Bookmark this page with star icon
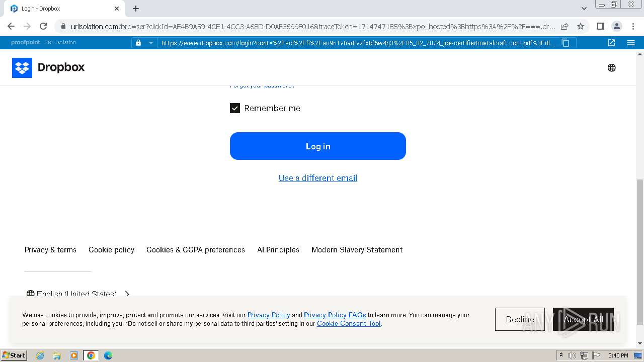 coord(581,26)
